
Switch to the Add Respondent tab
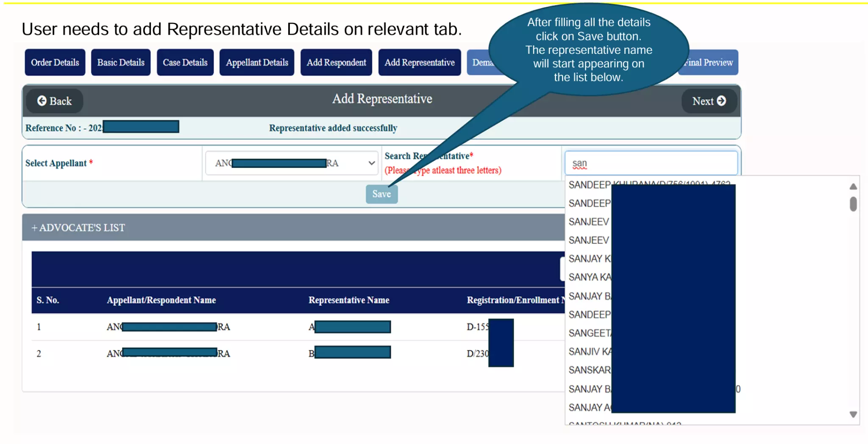tap(336, 63)
